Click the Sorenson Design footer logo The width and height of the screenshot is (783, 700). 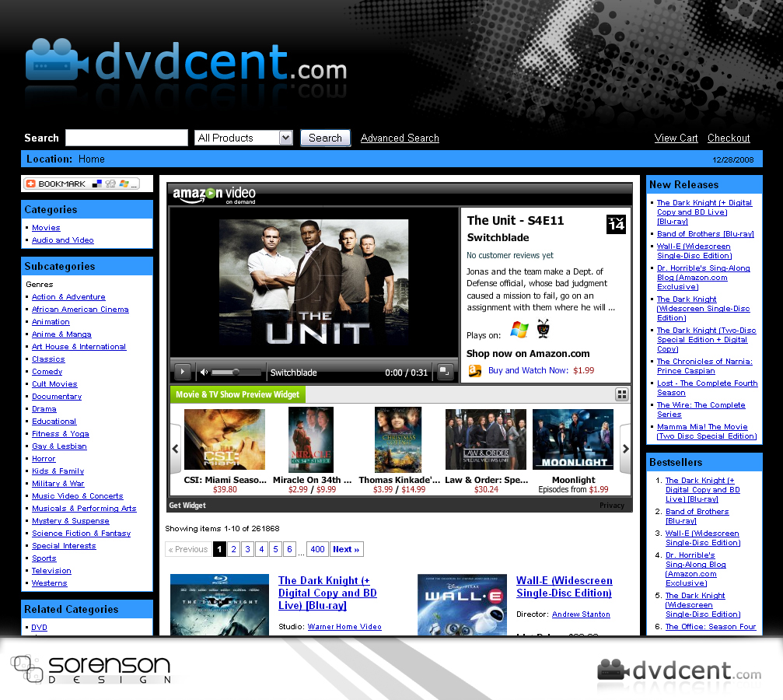click(91, 669)
